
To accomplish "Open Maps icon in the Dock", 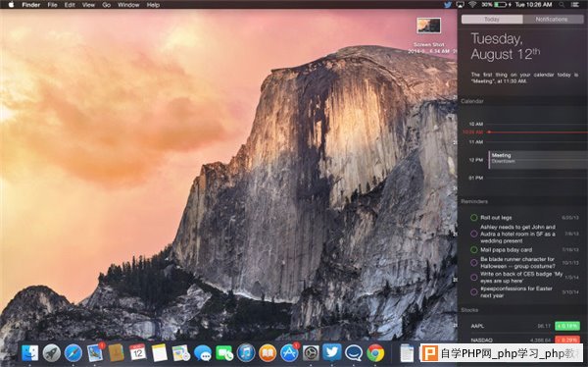I will 181,353.
